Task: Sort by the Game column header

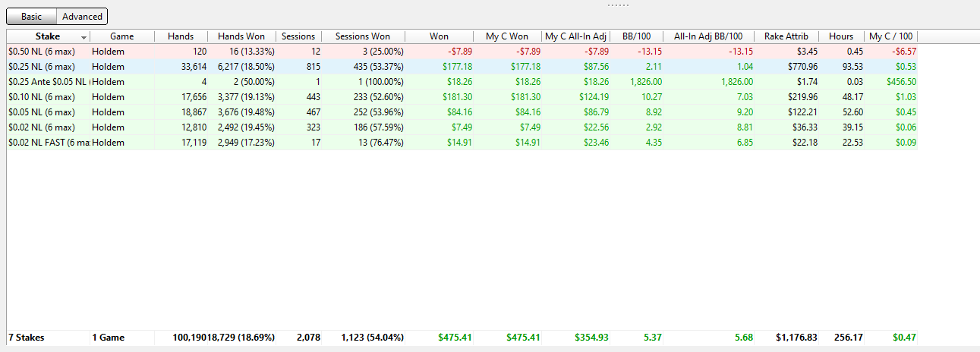Action: coord(122,36)
